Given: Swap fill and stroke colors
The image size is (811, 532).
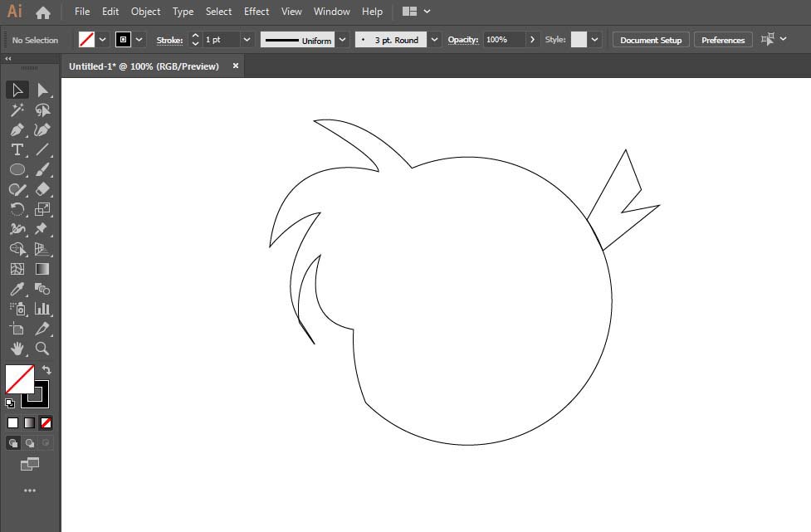Looking at the screenshot, I should [46, 369].
